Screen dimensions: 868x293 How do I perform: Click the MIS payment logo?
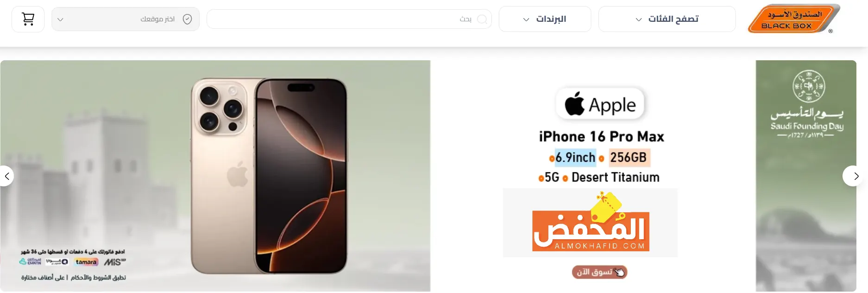[x=115, y=262]
